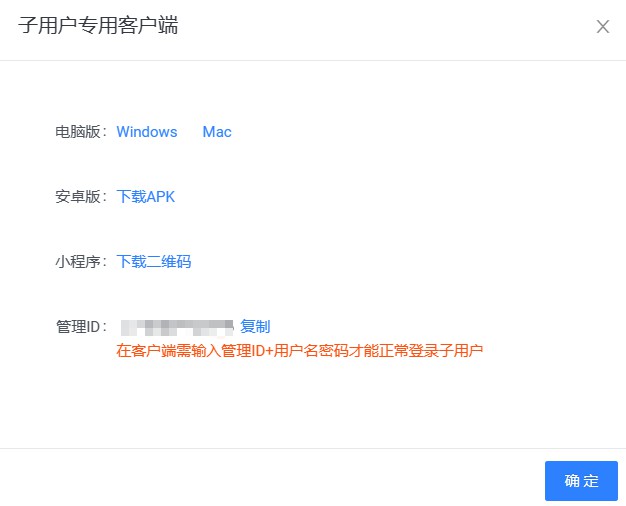This screenshot has width=626, height=506.
Task: Download the desktop client for Windows
Action: tap(147, 132)
